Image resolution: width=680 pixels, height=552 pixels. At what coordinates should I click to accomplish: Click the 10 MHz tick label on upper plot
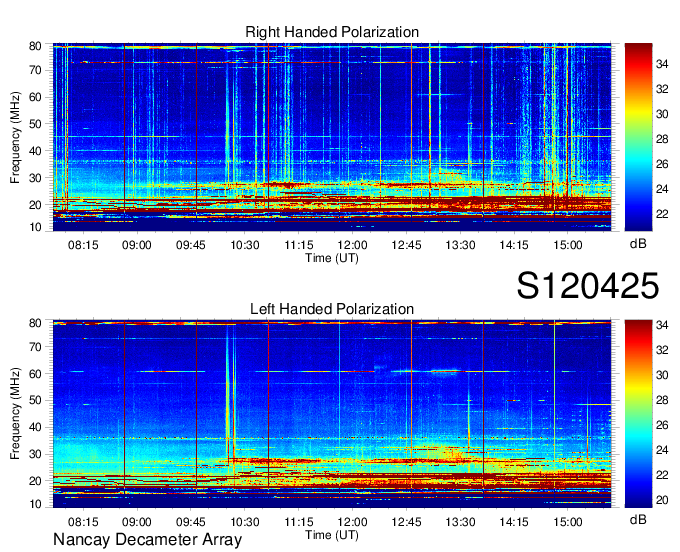35,227
